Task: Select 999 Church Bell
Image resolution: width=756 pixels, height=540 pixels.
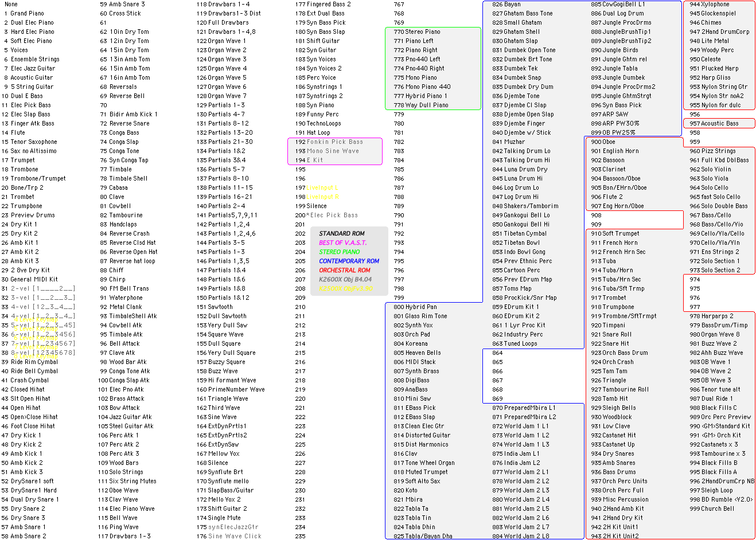Action: 712,508
